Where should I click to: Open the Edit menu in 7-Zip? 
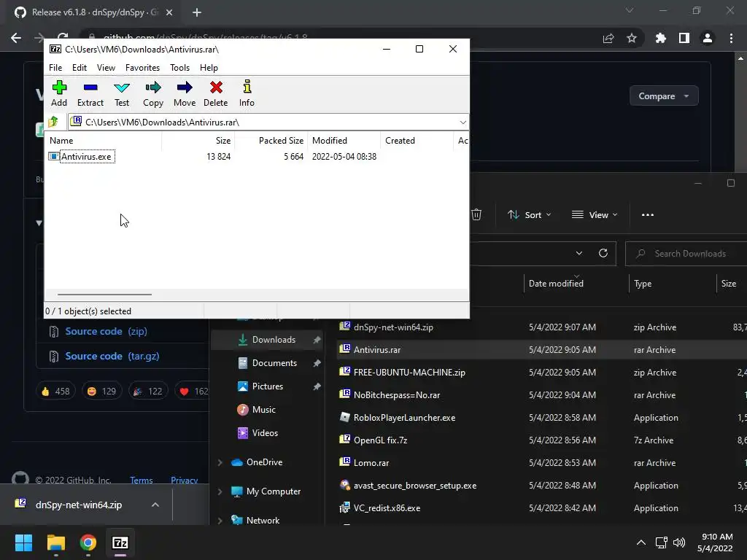(80, 68)
